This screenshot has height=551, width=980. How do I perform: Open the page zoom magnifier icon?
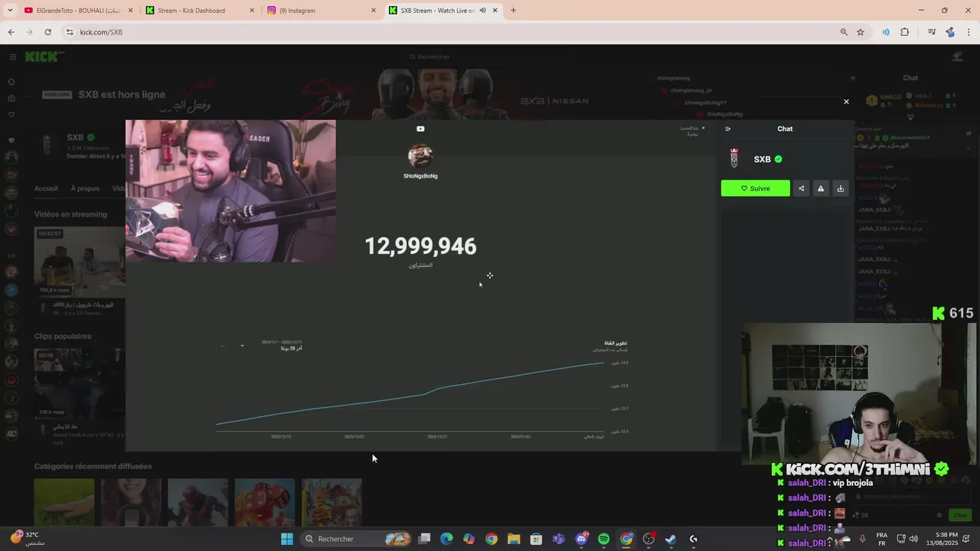point(844,32)
